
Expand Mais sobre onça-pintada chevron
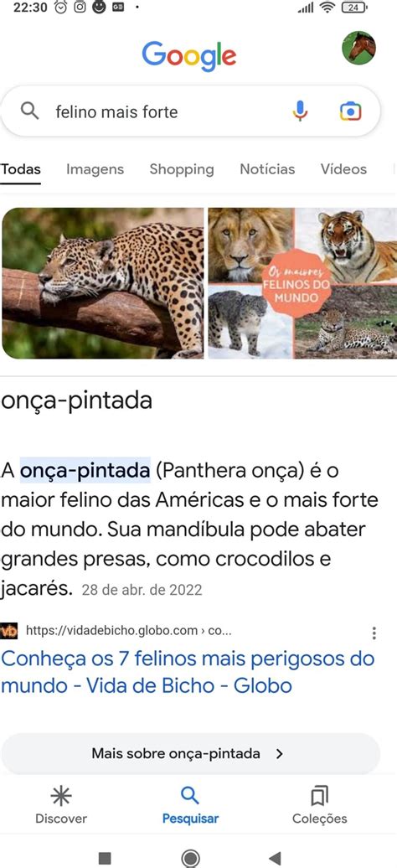[x=280, y=753]
